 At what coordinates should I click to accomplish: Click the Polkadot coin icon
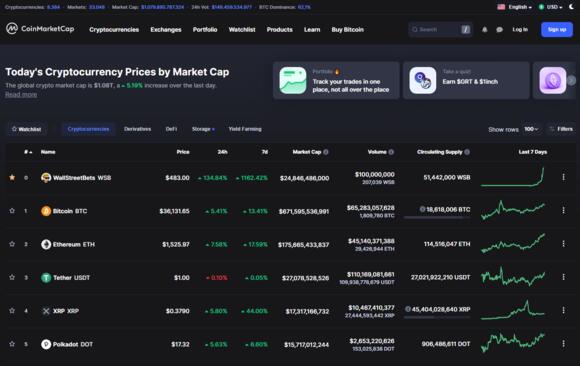point(46,344)
